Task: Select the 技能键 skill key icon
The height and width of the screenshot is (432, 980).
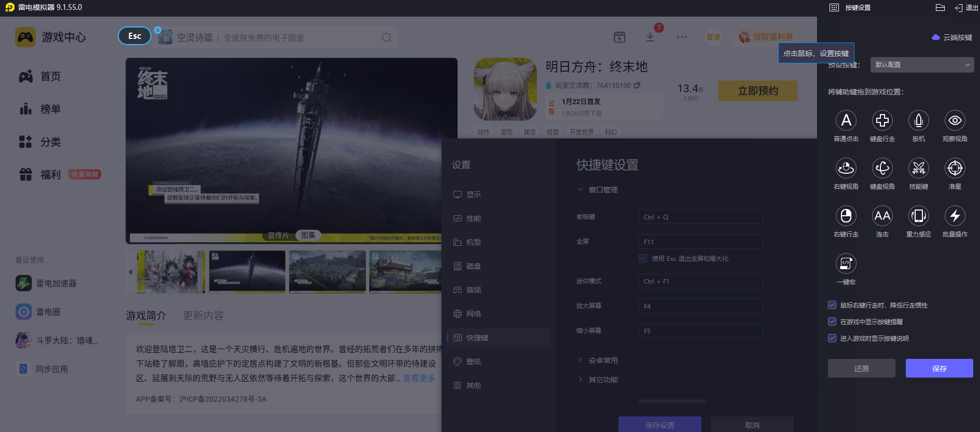Action: point(918,169)
